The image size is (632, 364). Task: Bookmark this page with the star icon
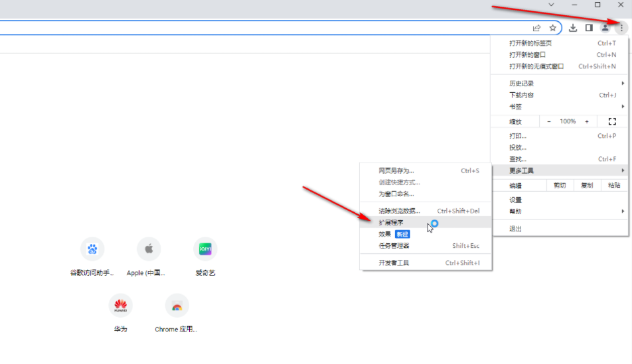pyautogui.click(x=552, y=28)
